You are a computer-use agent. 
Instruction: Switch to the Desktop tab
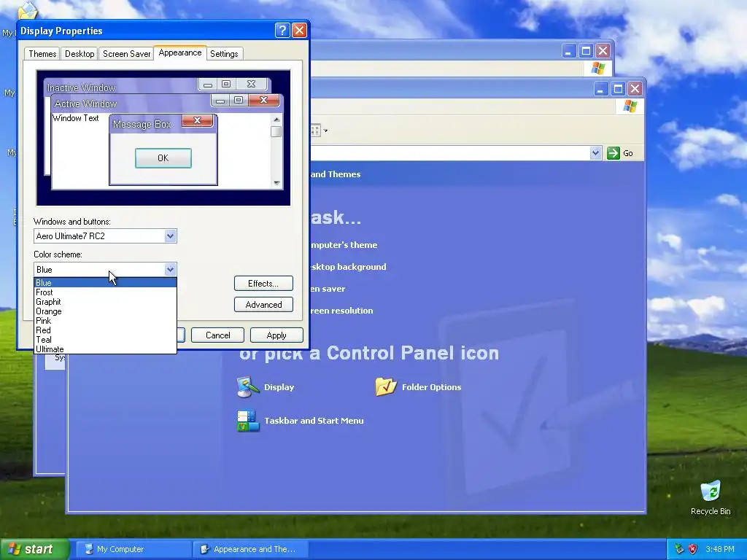(x=80, y=54)
